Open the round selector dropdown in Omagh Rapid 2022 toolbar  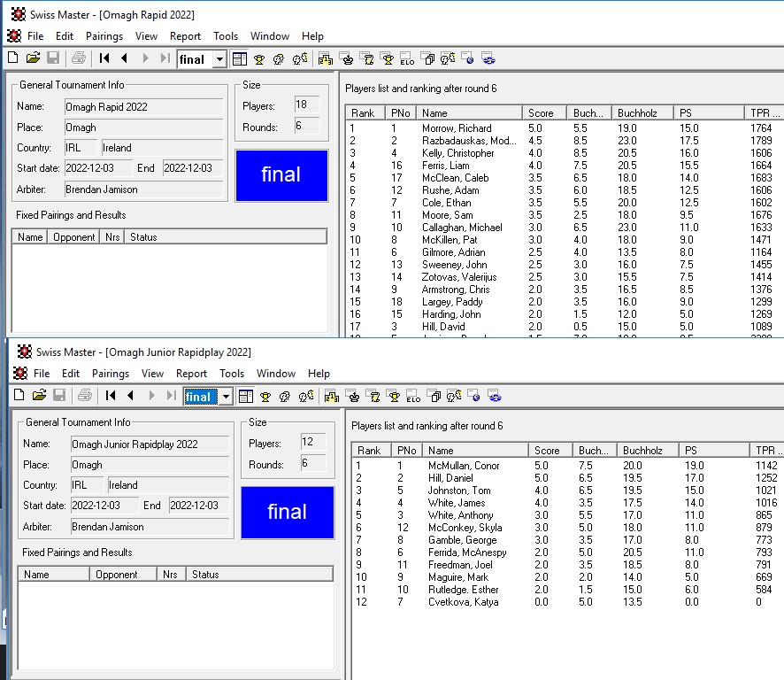tap(219, 59)
